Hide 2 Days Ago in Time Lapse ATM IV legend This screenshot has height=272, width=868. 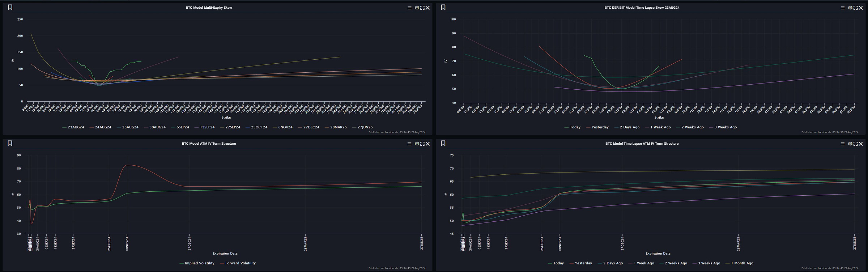coord(610,263)
